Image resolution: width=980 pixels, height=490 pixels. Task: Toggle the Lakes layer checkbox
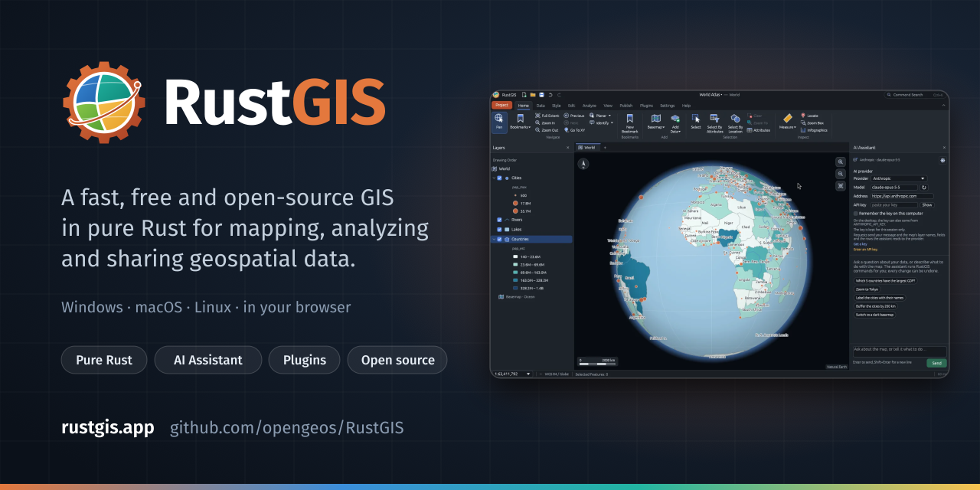coord(499,230)
